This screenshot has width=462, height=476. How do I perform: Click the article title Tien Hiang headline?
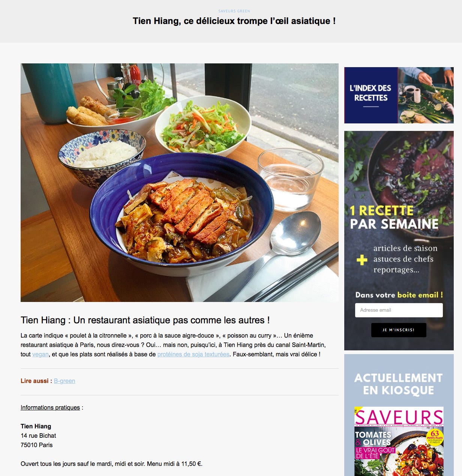[234, 21]
